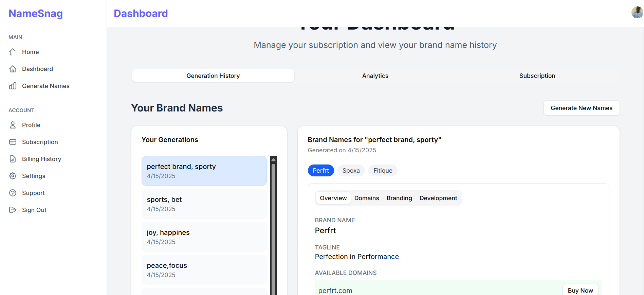This screenshot has width=644, height=295.
Task: Click the Settings gear icon
Action: 13,176
